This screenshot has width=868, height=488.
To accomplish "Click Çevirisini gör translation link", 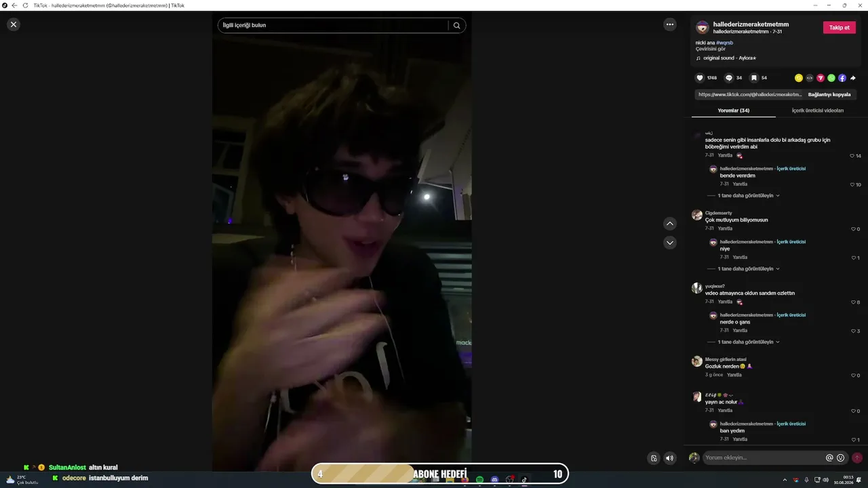I will pyautogui.click(x=710, y=49).
